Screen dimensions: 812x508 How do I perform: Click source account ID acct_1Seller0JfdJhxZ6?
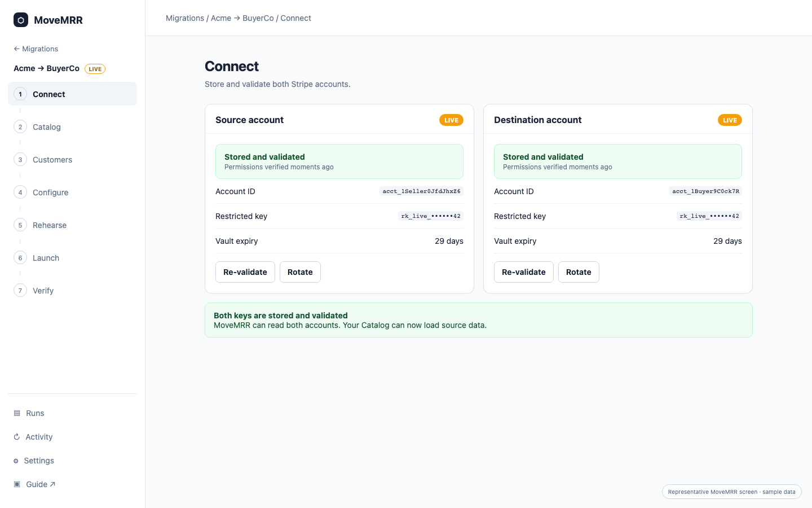[x=422, y=191]
